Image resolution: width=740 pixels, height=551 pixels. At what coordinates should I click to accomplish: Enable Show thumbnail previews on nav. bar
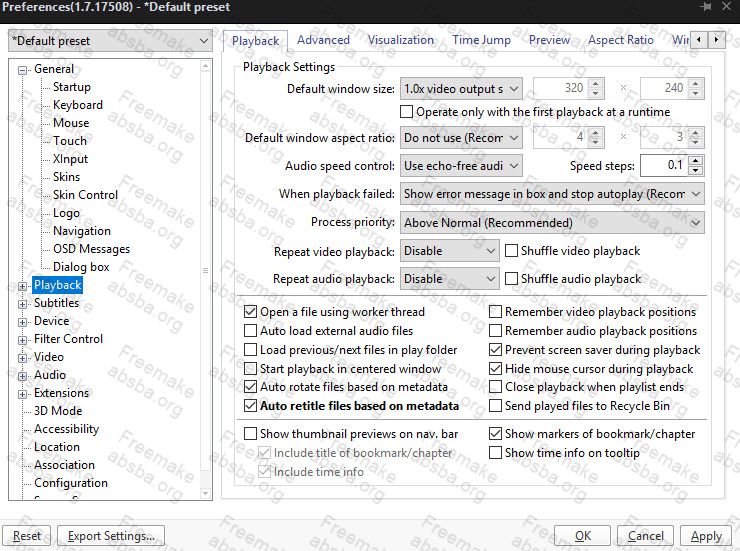pos(250,434)
